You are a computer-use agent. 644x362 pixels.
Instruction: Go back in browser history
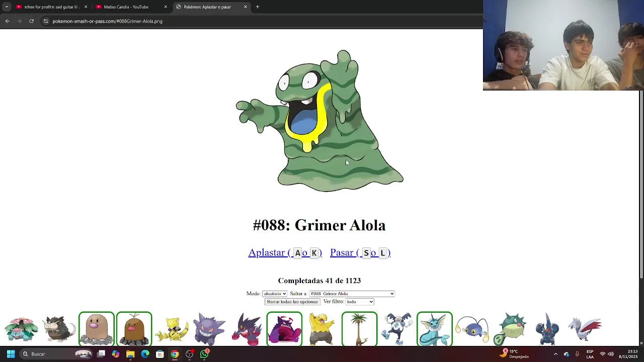pyautogui.click(x=7, y=21)
